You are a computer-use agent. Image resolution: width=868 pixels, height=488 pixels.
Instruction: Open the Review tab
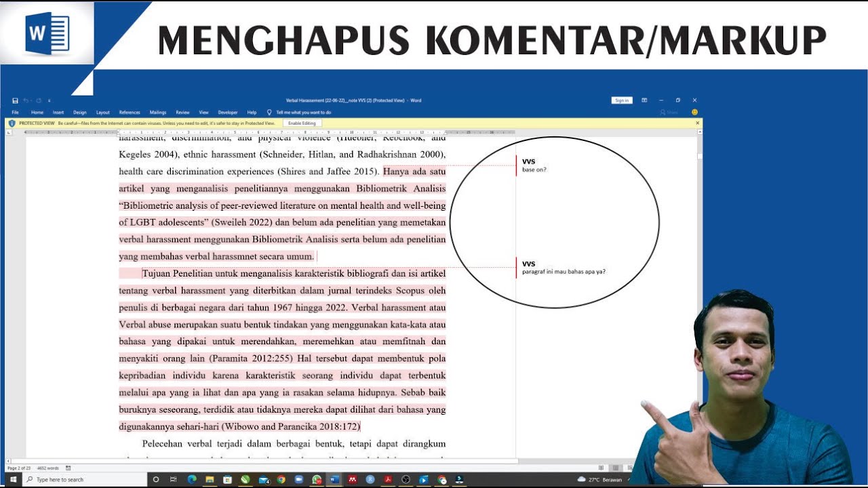tap(182, 113)
